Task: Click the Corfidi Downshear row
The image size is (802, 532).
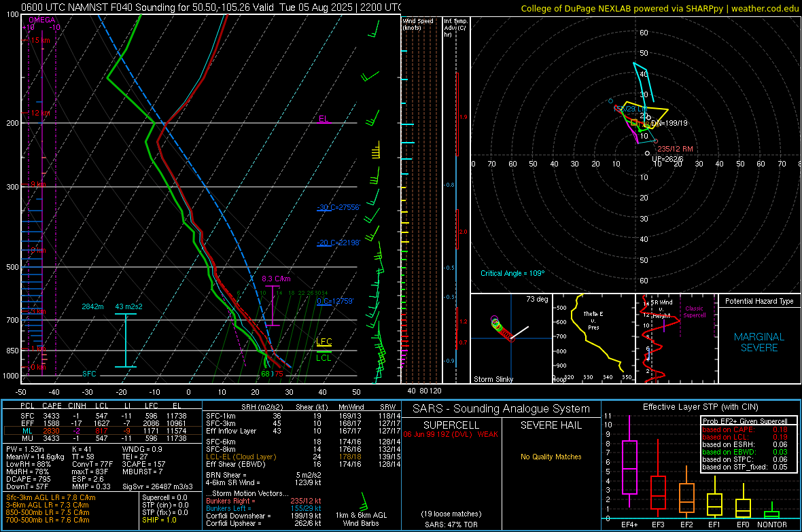Action: (264, 516)
